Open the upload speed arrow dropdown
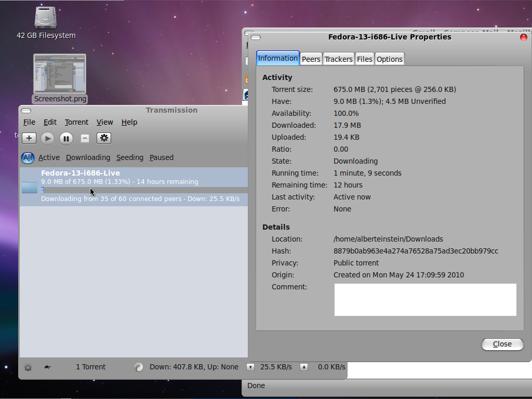 point(304,367)
